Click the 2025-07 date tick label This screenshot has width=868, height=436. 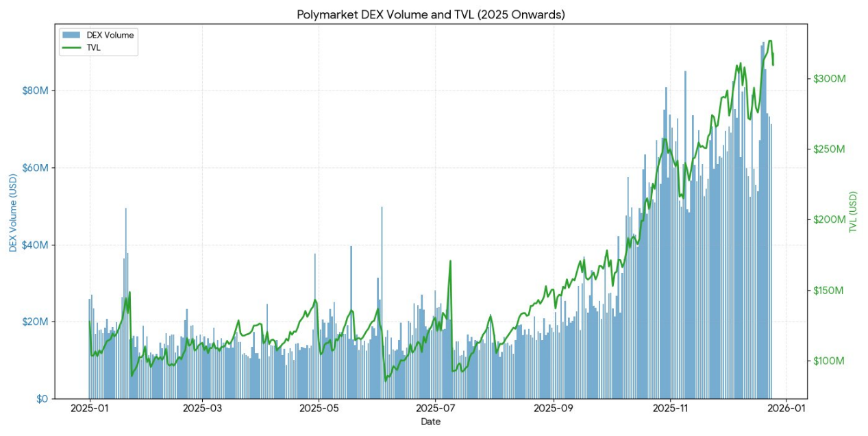click(x=436, y=410)
